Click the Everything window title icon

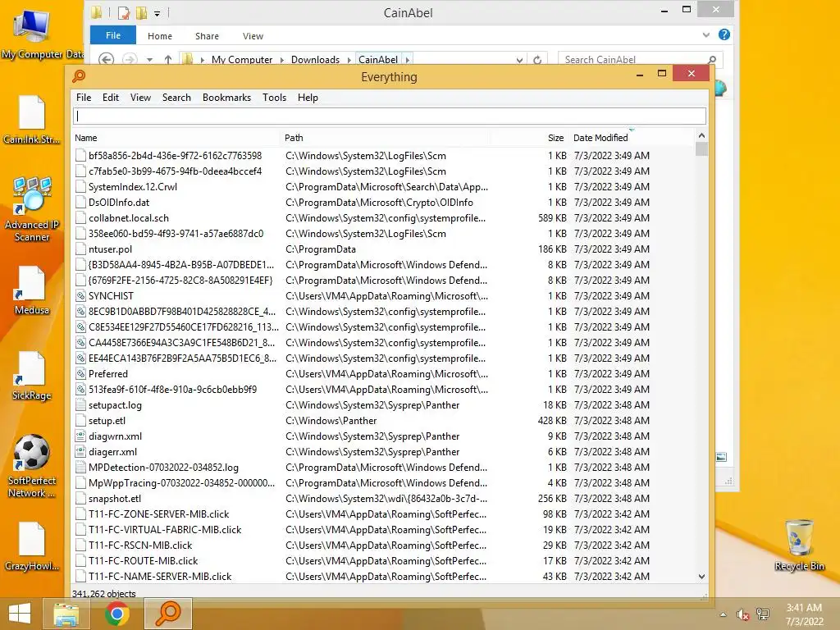79,76
